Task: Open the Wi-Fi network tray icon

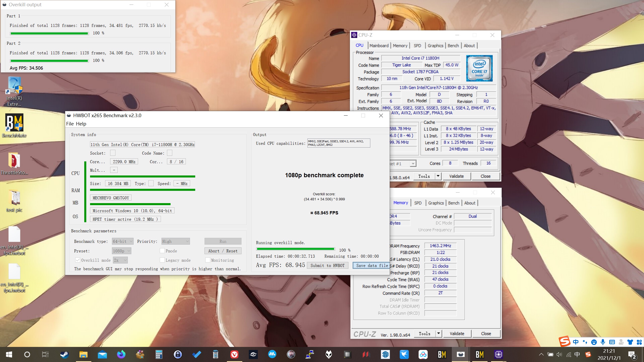Action: tap(569, 354)
